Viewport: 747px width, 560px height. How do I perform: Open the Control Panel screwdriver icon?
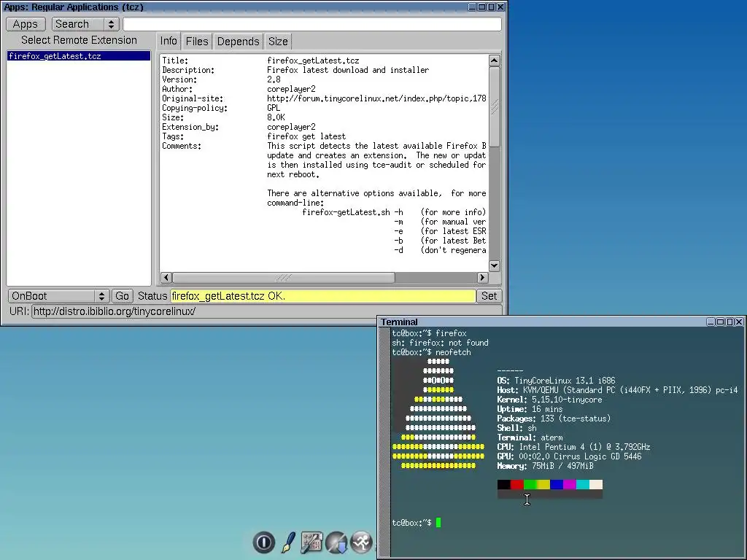click(x=311, y=542)
